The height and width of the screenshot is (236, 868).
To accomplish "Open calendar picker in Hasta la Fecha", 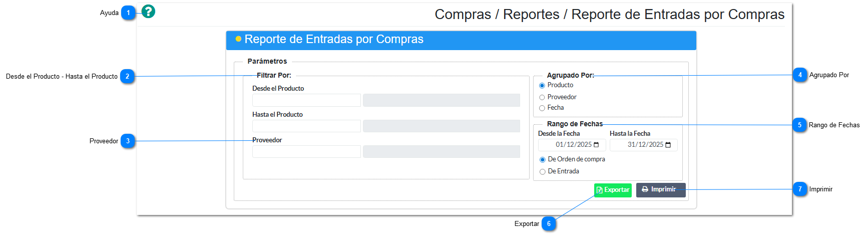I will coord(668,145).
